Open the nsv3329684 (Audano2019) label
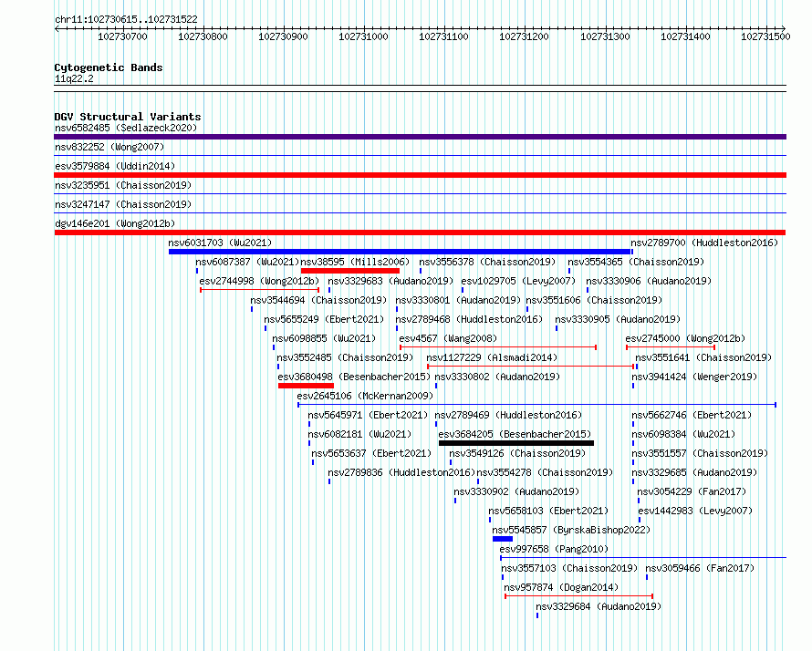Screen dimensions: 812x651 [599, 606]
